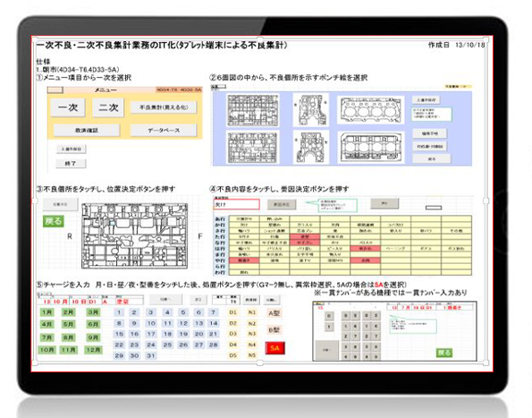Viewport: 532px width, 418px height.
Task: Choose the D1 day shift option
Action: 232,312
